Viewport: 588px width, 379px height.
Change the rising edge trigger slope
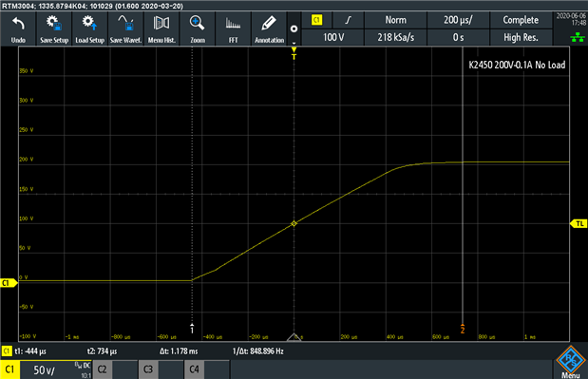point(349,20)
